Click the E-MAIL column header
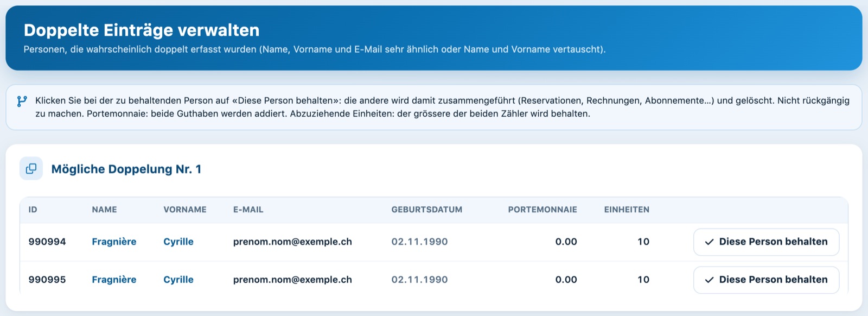 (x=248, y=210)
